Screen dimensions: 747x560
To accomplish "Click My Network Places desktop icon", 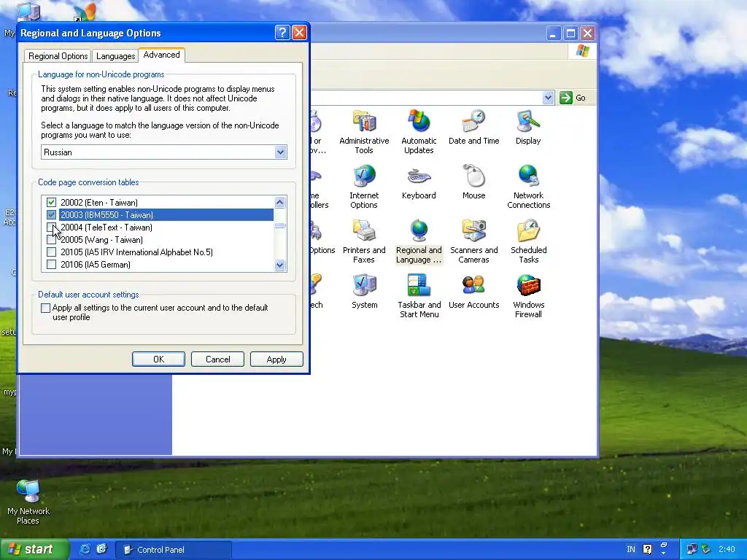I will pyautogui.click(x=28, y=502).
